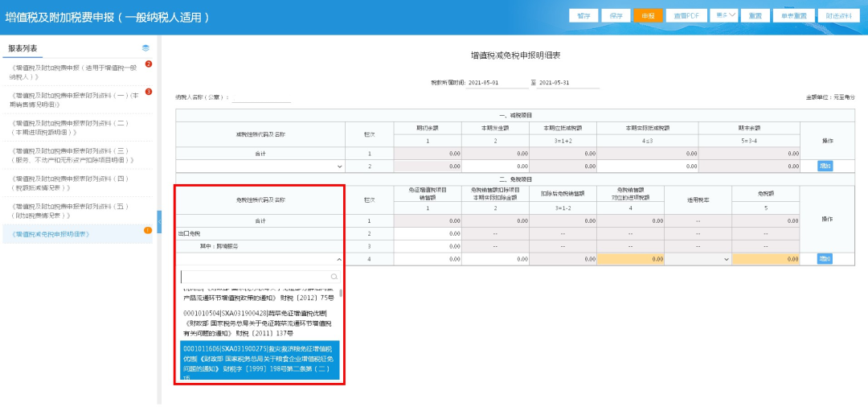
Task: Click 增加 button in the 免税项目 table
Action: [x=825, y=258]
